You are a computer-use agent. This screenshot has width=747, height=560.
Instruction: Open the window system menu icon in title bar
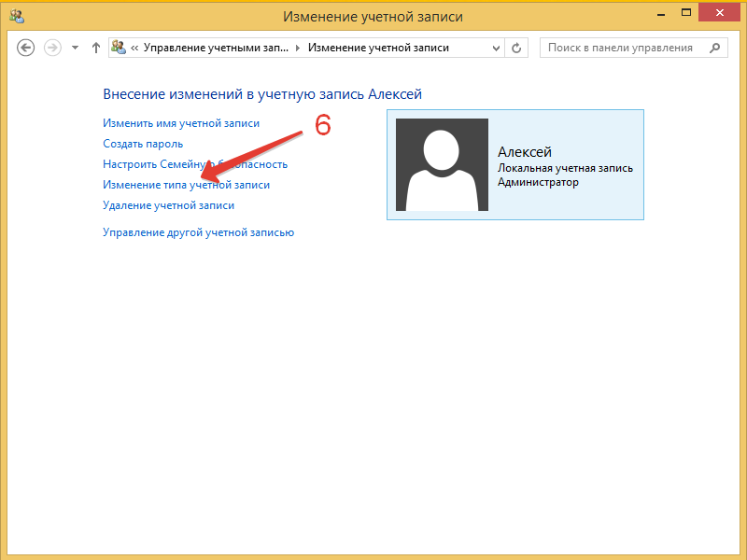(17, 16)
